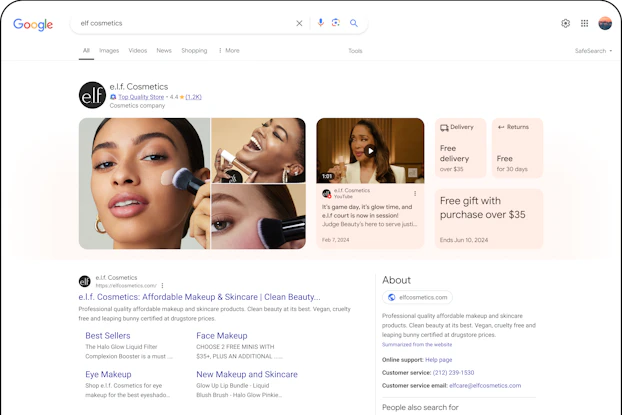Screen dimensions: 622x415
Task: Clear the search box with the X icon
Action: [299, 23]
